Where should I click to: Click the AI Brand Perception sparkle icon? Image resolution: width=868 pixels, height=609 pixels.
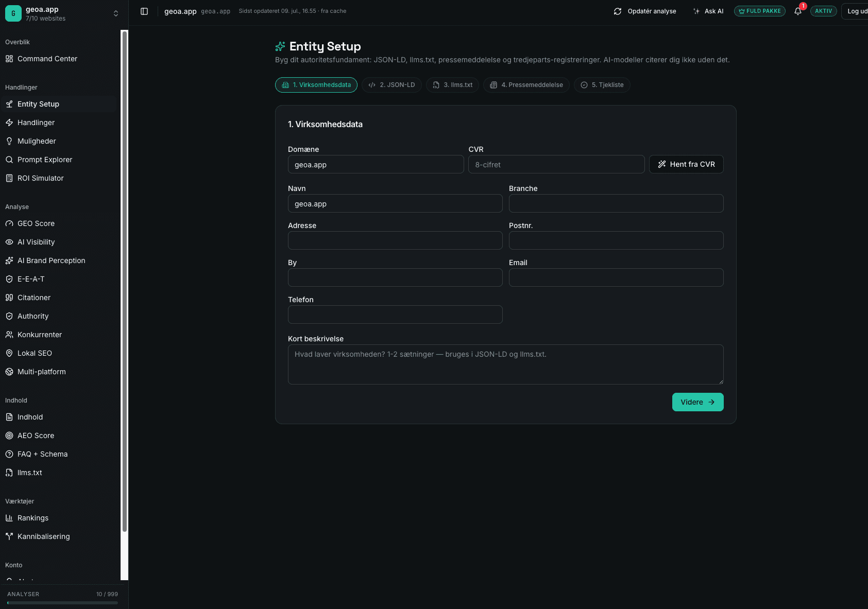point(9,260)
